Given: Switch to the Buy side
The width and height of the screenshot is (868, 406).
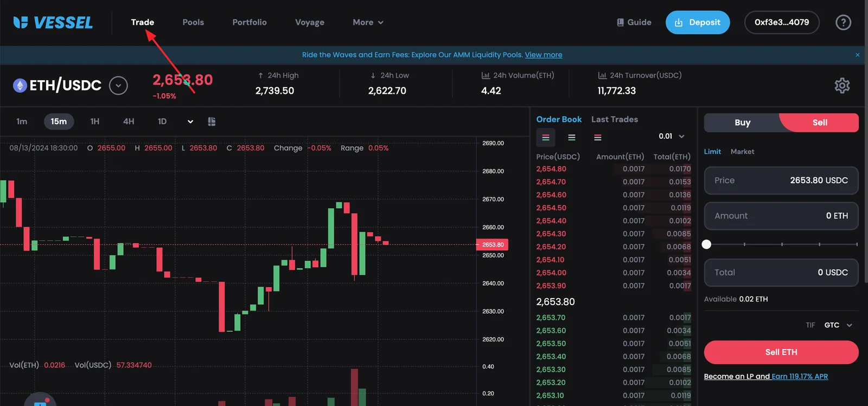Looking at the screenshot, I should [x=742, y=123].
